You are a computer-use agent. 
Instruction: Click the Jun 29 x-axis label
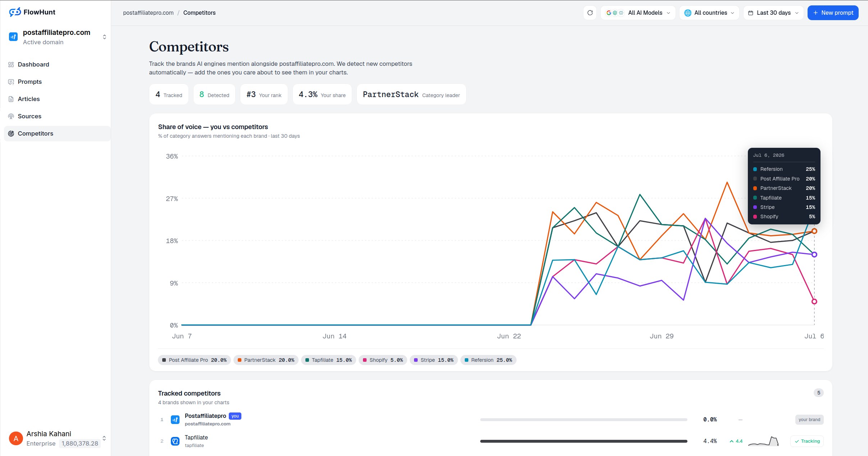coord(662,336)
